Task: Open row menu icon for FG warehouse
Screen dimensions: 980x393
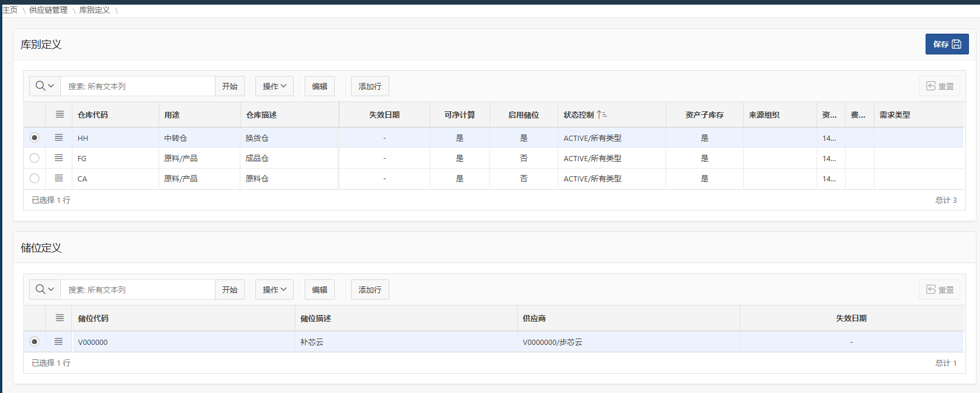Action: (58, 158)
